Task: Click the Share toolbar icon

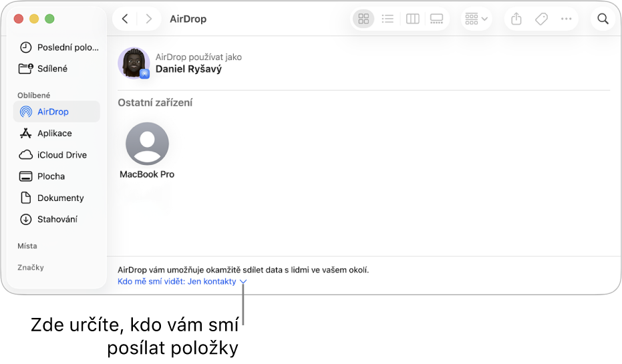Action: pyautogui.click(x=516, y=19)
